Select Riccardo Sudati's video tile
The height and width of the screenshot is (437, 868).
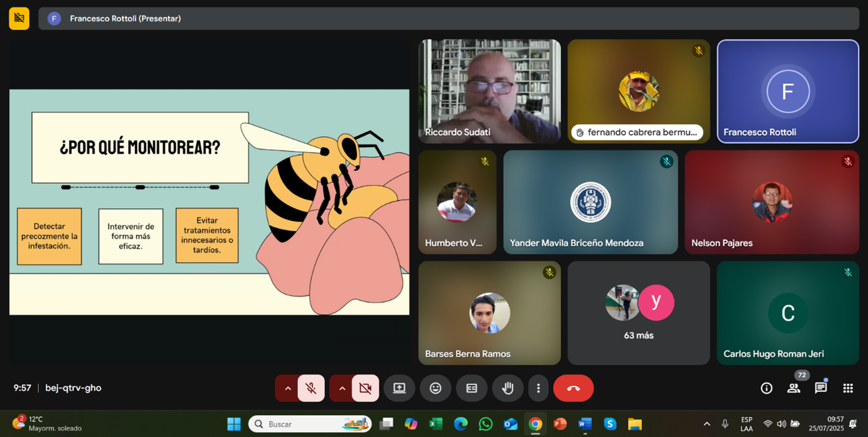coord(489,91)
